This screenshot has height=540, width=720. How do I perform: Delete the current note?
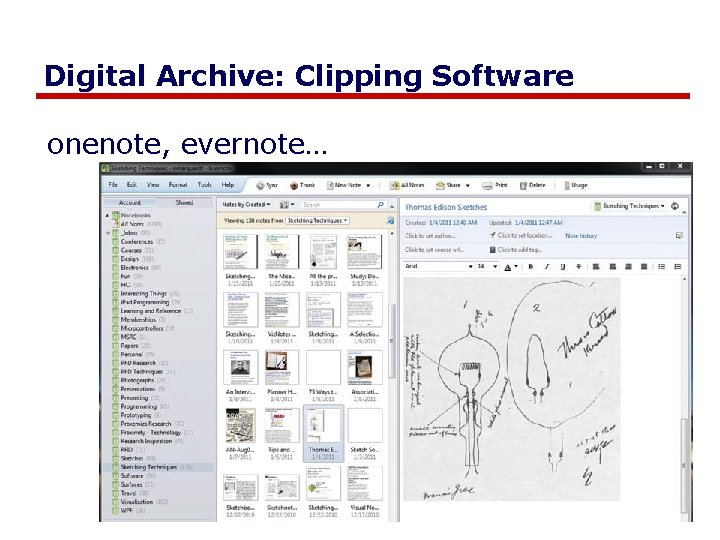[532, 186]
